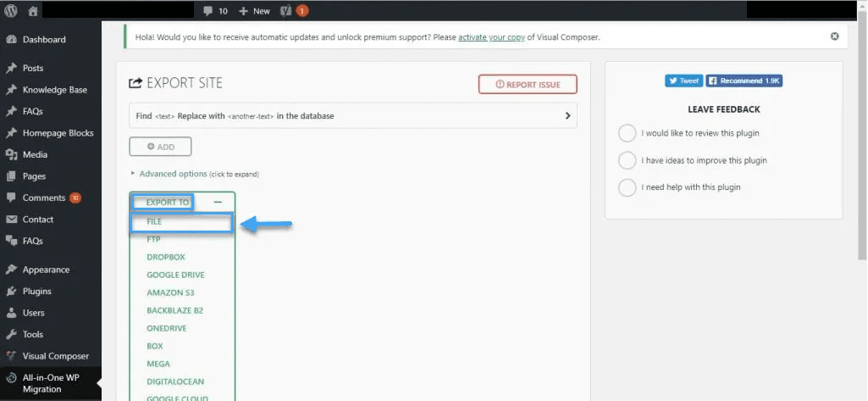Choose Google Drive export option
The height and width of the screenshot is (401, 868).
point(175,276)
